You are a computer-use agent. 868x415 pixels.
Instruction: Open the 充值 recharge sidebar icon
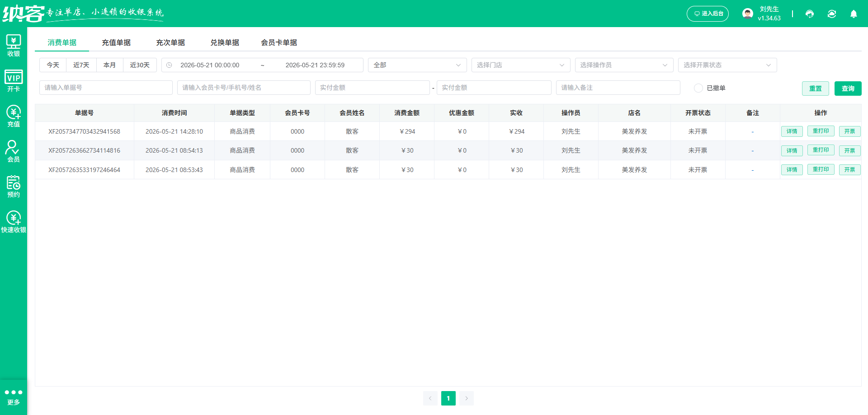(14, 116)
